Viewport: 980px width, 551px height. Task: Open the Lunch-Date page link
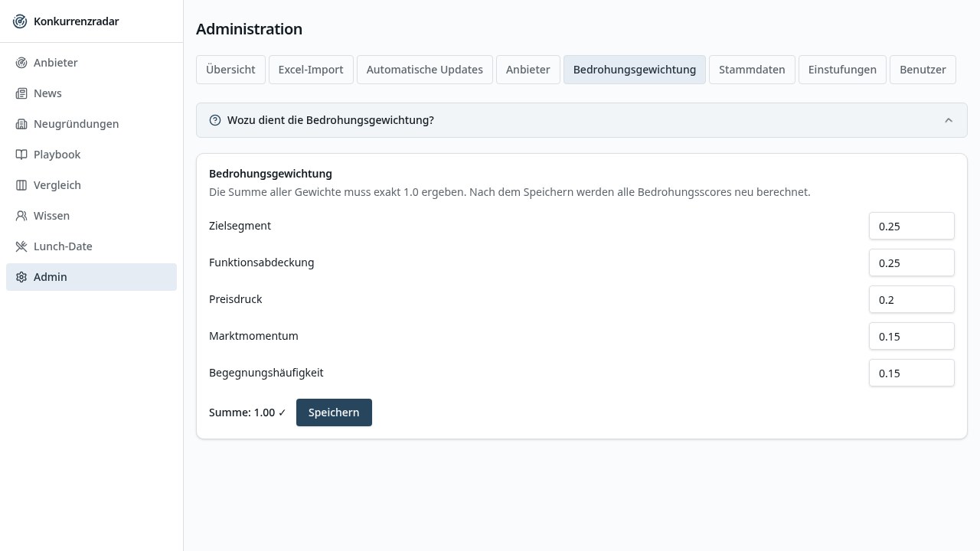pyautogui.click(x=91, y=246)
